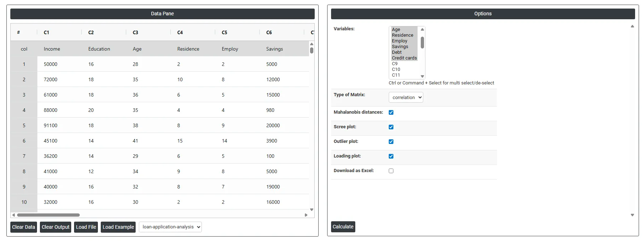This screenshot has width=644, height=243.
Task: Click the Savings cell with value 20000
Action: (282, 125)
